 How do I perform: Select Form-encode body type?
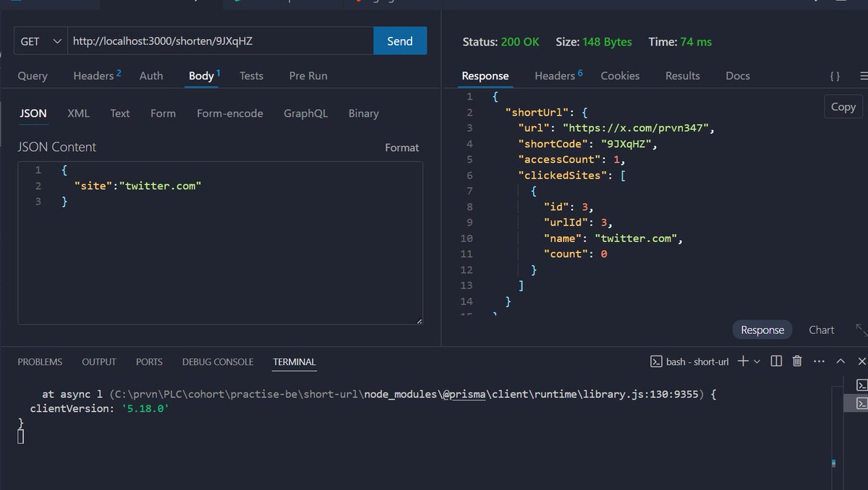click(x=230, y=113)
